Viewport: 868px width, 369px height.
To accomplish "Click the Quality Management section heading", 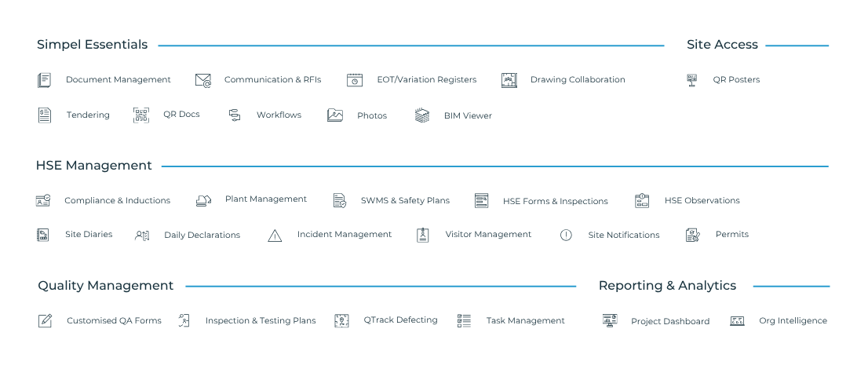I will coord(105,286).
